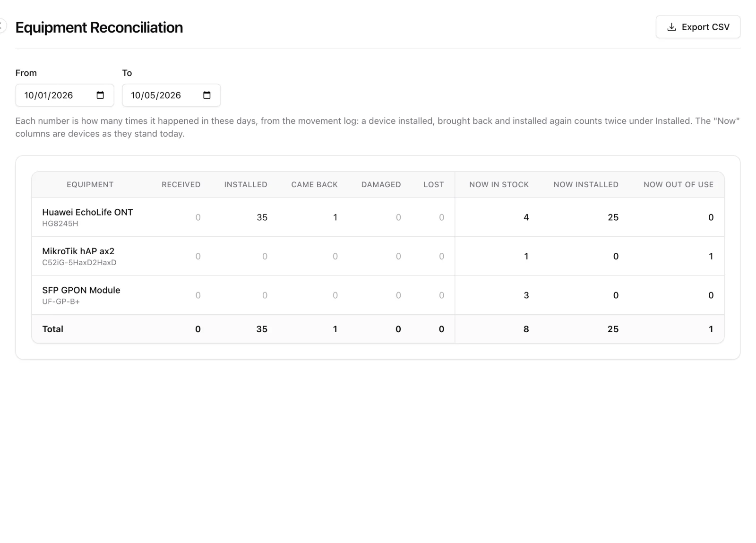Edit the From date field 10/01/2026
The image size is (756, 543).
[x=65, y=95]
